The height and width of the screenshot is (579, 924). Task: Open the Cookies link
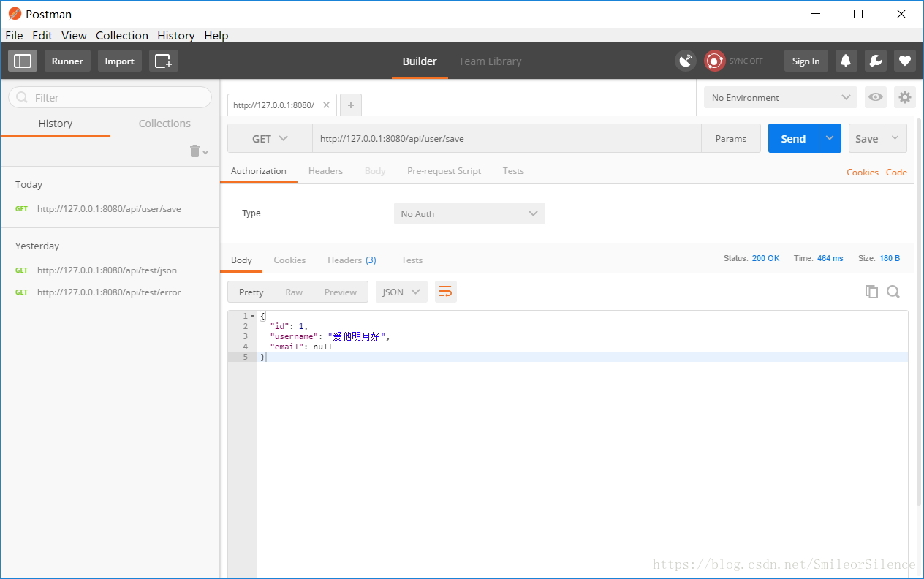pos(863,173)
